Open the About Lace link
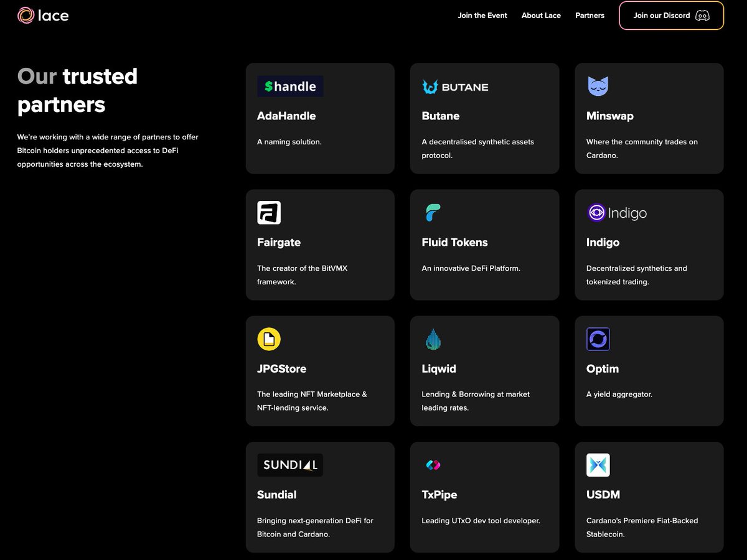 coord(541,16)
